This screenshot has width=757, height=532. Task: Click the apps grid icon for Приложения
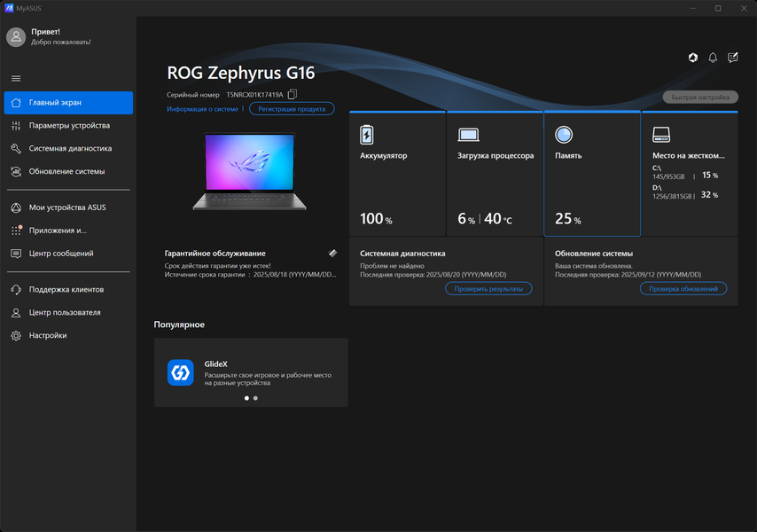(16, 231)
